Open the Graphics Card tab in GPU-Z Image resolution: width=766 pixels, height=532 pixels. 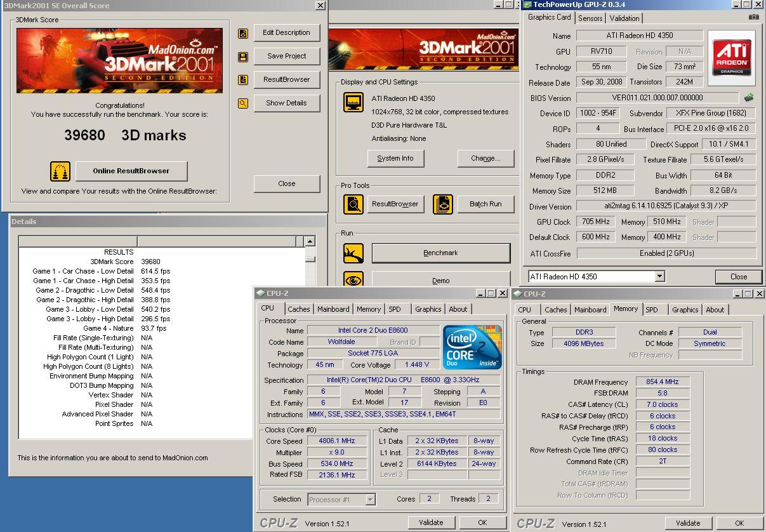tap(550, 17)
